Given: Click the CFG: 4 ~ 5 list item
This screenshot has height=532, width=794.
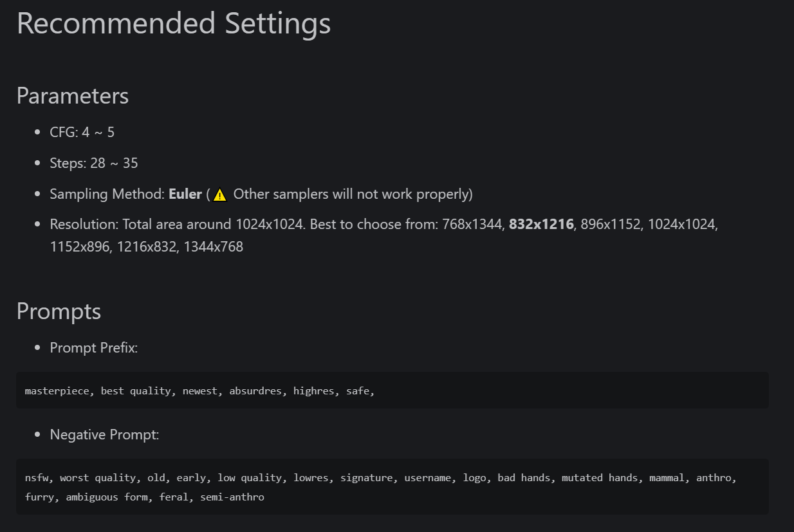Looking at the screenshot, I should (x=82, y=133).
